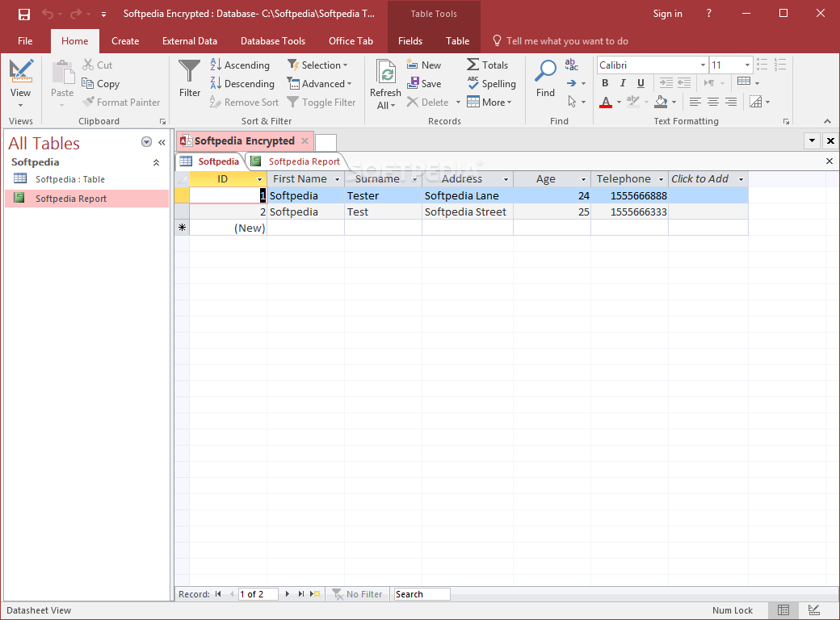Open the Fields tab under Table Tools
Image resolution: width=840 pixels, height=620 pixels.
[x=410, y=41]
